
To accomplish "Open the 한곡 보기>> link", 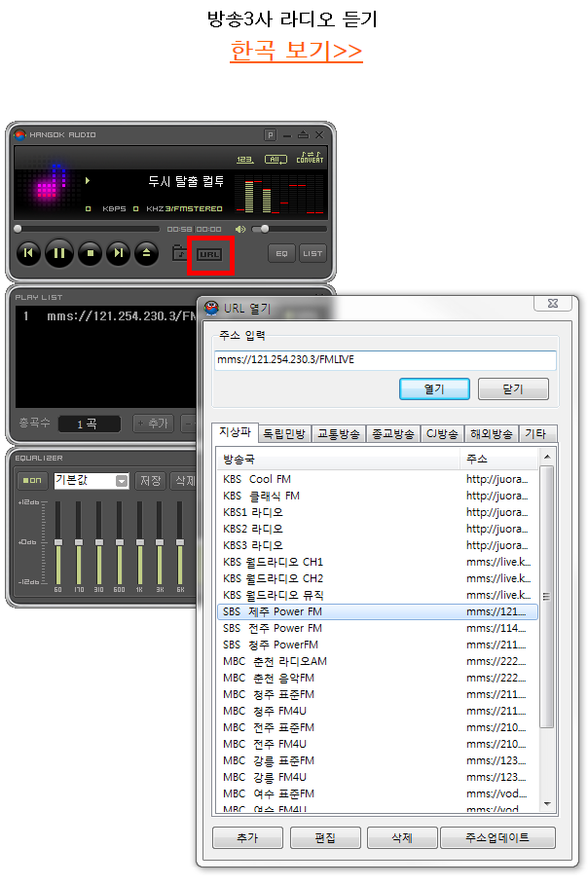I will tap(296, 51).
